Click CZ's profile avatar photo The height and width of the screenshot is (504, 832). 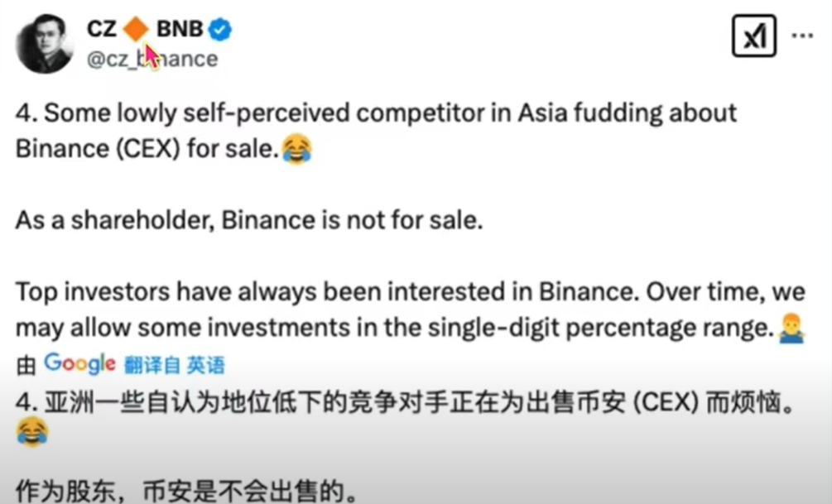pos(45,44)
